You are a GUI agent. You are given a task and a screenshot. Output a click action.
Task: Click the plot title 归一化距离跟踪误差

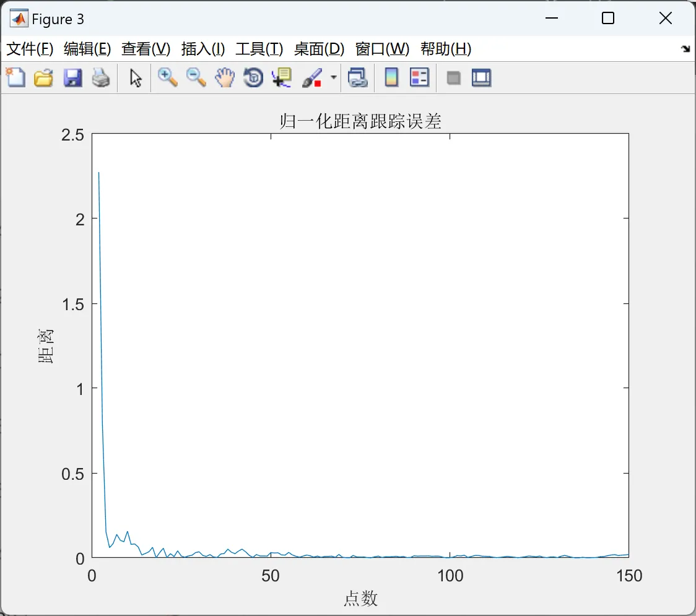[360, 121]
